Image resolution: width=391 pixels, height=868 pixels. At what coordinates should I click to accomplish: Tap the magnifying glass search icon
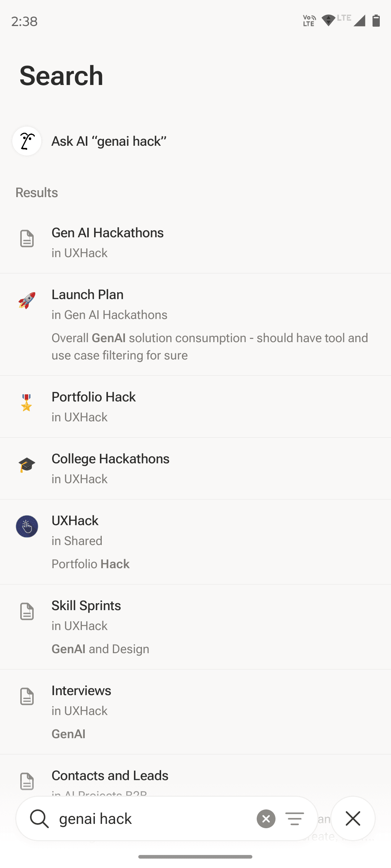(39, 818)
